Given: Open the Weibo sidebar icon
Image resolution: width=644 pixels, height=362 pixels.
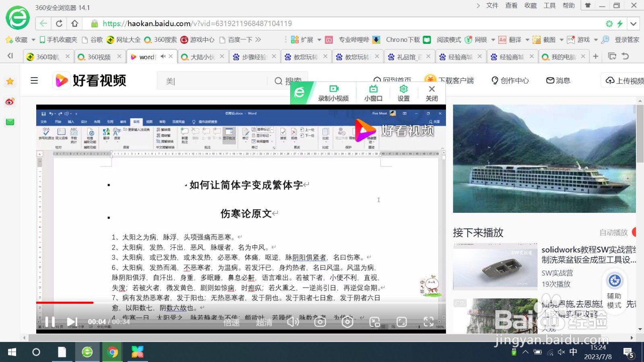Looking at the screenshot, I should click(x=10, y=102).
